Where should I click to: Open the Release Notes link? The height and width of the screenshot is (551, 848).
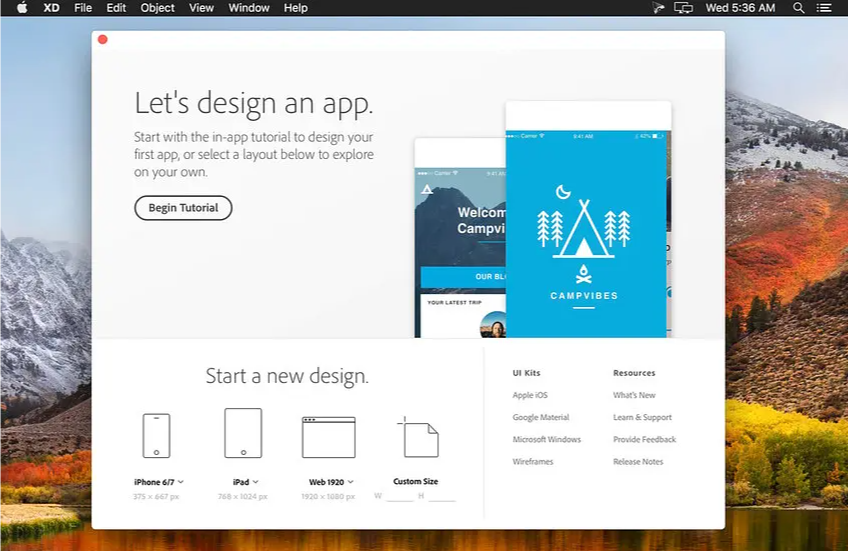click(x=638, y=462)
